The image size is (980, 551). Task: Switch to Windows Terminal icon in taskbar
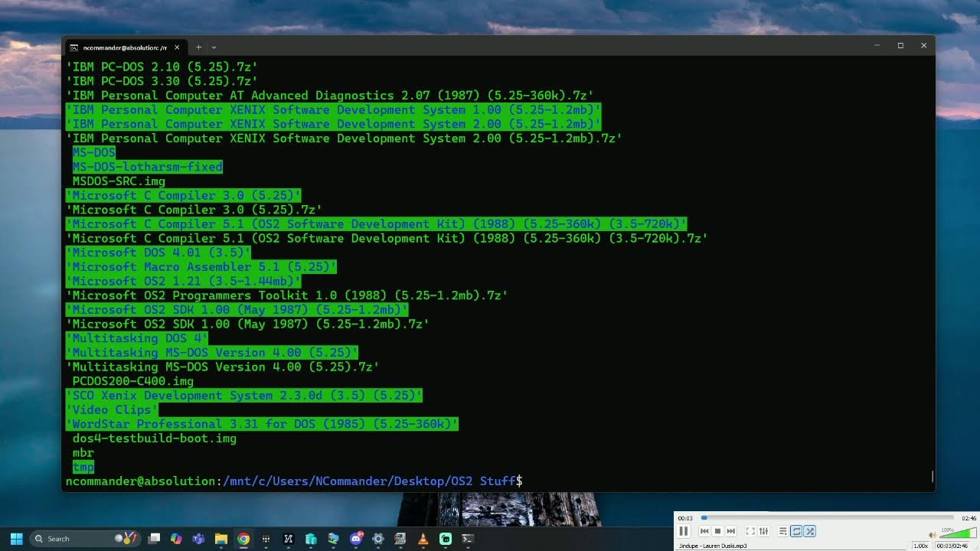(468, 539)
